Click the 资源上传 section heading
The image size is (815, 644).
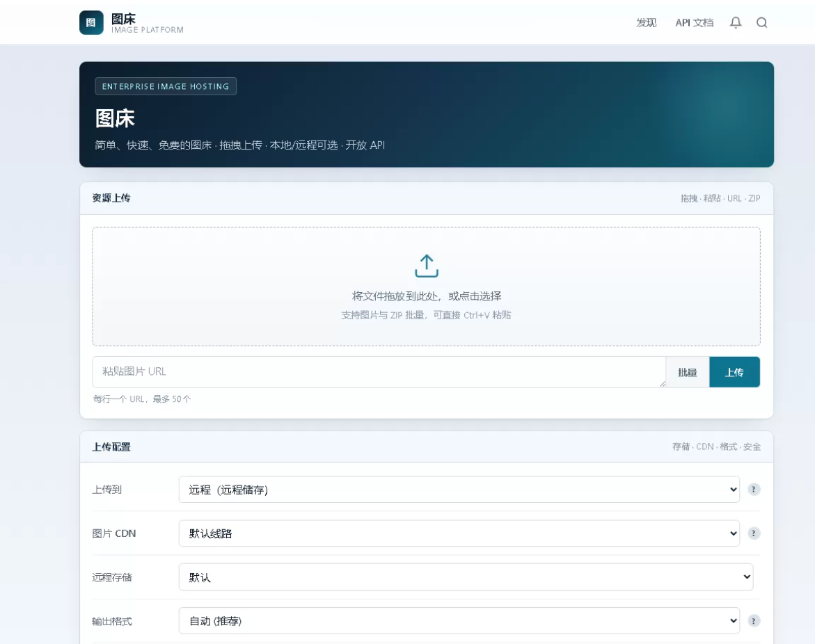point(111,198)
